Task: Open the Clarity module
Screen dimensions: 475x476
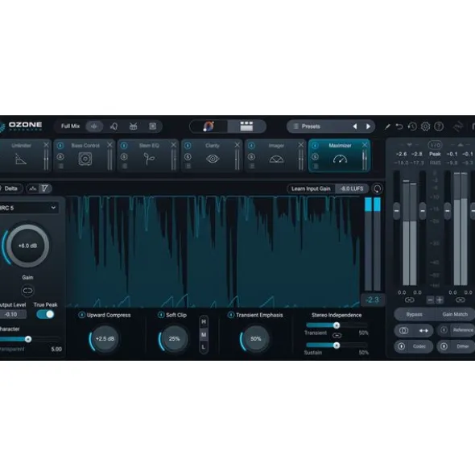Action: click(x=213, y=155)
